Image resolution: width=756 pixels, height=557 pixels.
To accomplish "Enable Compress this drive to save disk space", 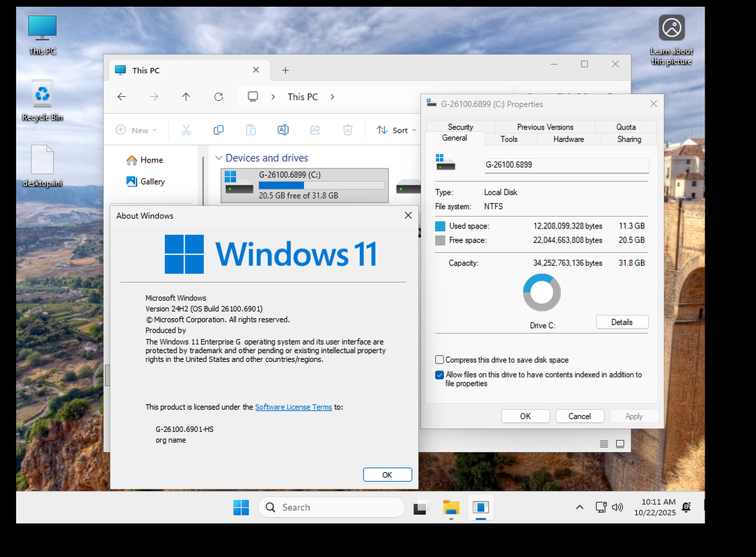I will 439,360.
